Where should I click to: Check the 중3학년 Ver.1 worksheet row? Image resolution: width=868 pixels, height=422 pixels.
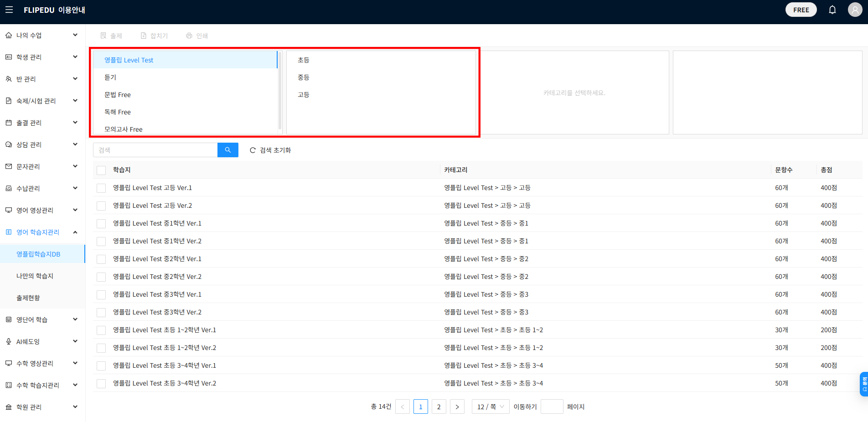(101, 294)
